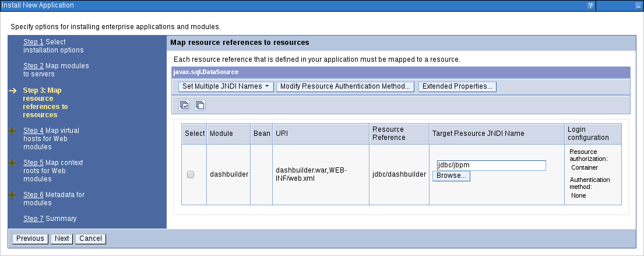Go to Step 1 Select installation options

(x=33, y=42)
